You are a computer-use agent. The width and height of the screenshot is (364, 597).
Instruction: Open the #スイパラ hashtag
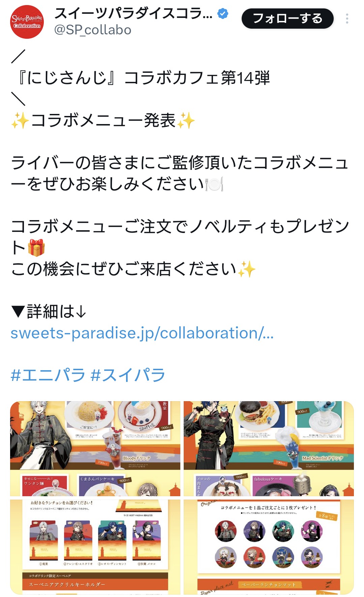(128, 375)
